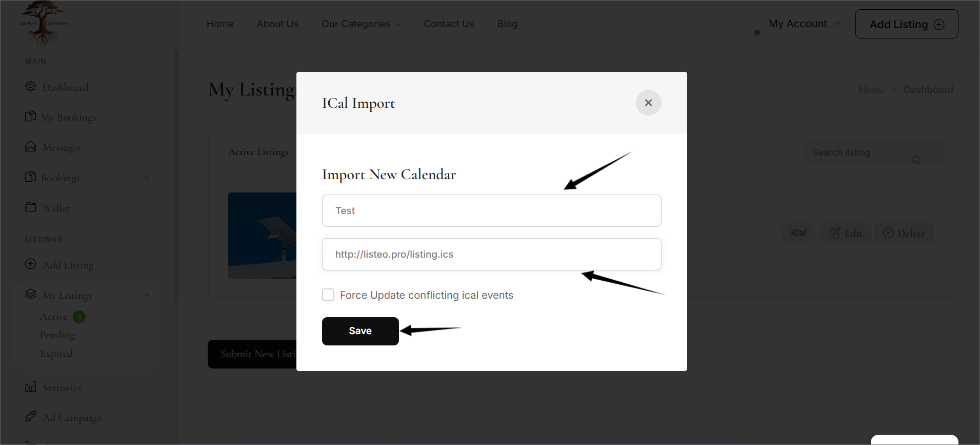
Task: Click the My Listings layers icon
Action: 31,294
